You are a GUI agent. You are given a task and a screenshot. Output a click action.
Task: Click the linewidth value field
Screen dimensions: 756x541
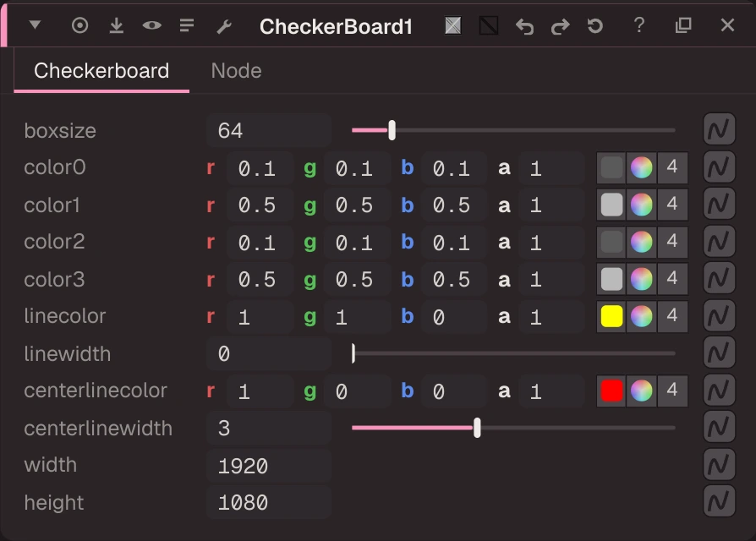pyautogui.click(x=269, y=353)
